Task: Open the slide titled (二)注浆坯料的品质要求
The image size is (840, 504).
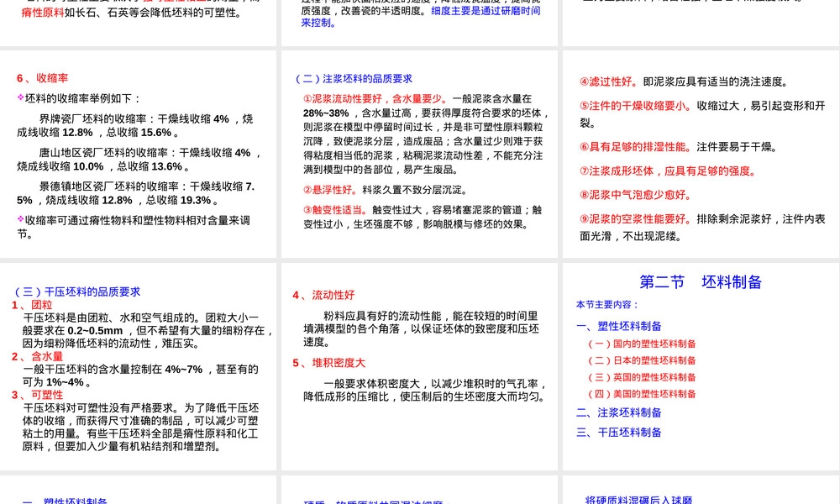Action: [419, 155]
